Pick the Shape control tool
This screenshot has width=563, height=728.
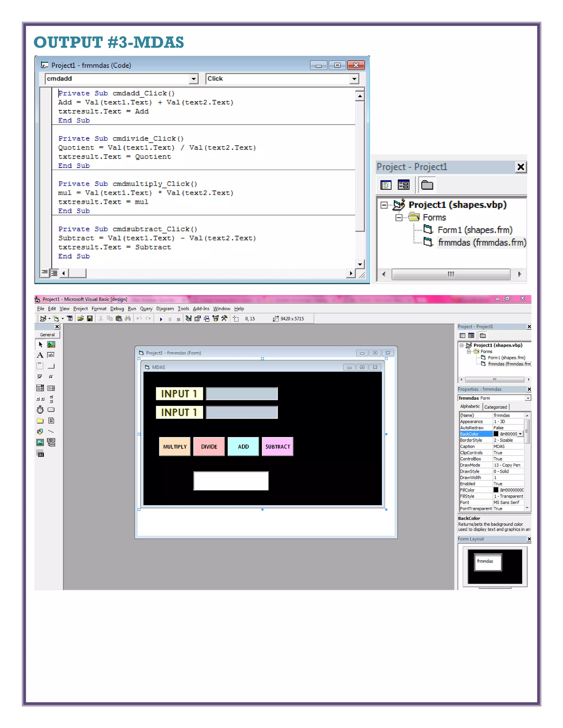tap(40, 431)
